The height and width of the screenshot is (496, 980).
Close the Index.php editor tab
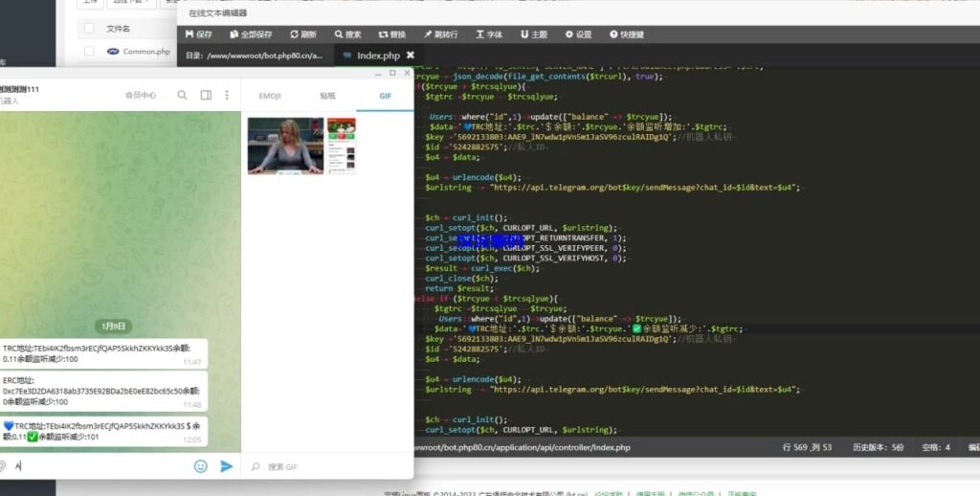click(x=411, y=56)
